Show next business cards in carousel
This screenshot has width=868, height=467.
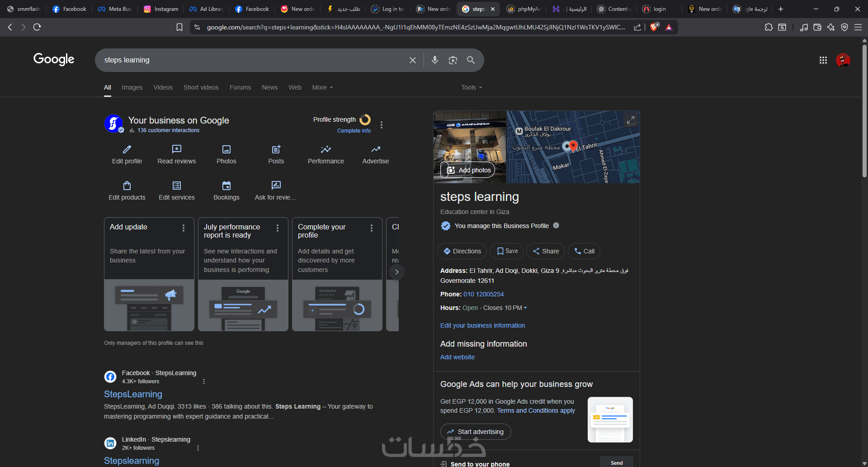pos(396,272)
